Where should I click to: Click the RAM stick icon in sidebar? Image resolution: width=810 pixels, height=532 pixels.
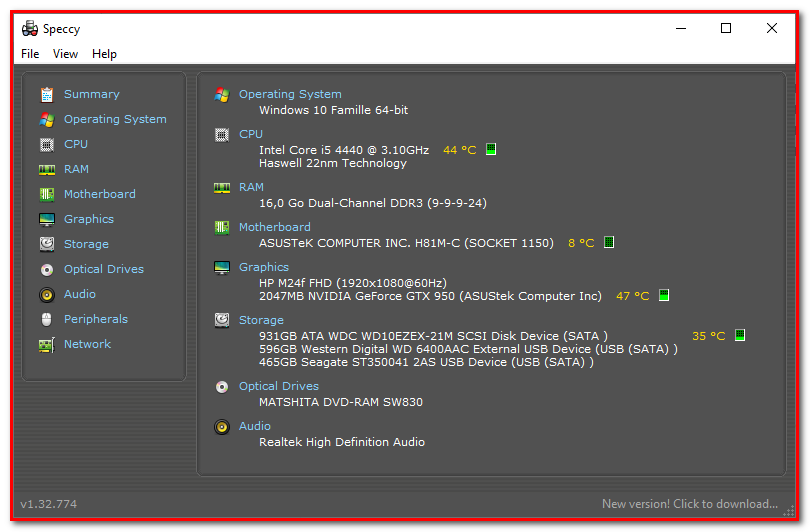click(46, 169)
